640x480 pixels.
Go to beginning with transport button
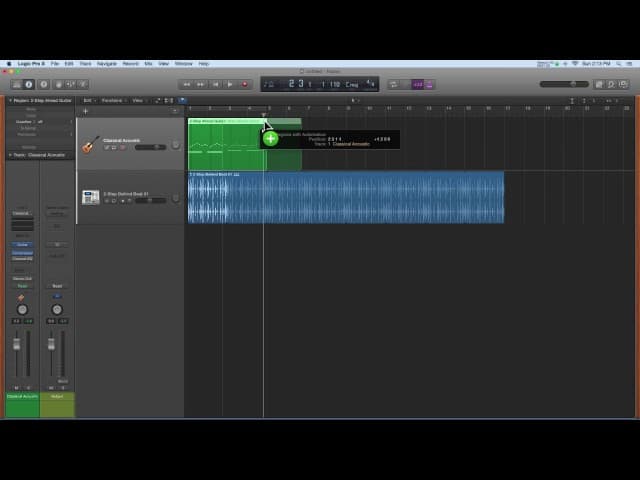[216, 84]
